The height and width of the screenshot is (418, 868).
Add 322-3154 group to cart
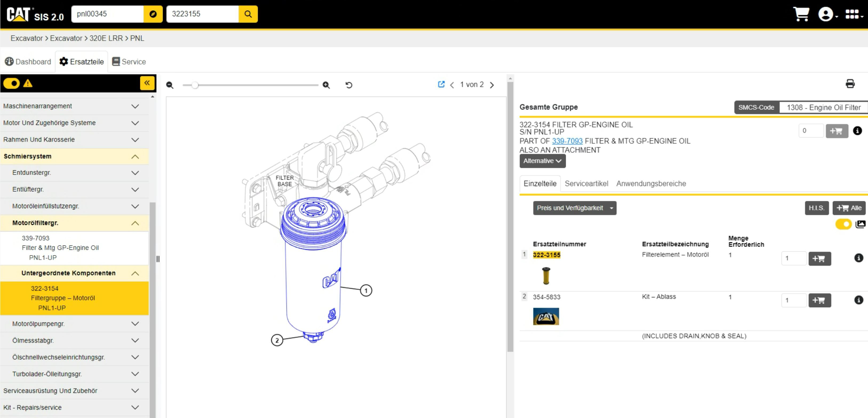pyautogui.click(x=837, y=131)
